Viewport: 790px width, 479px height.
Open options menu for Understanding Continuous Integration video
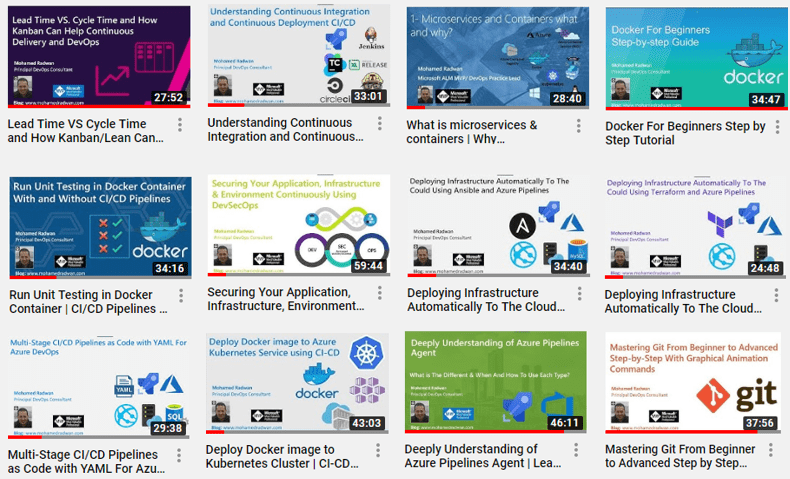point(380,123)
